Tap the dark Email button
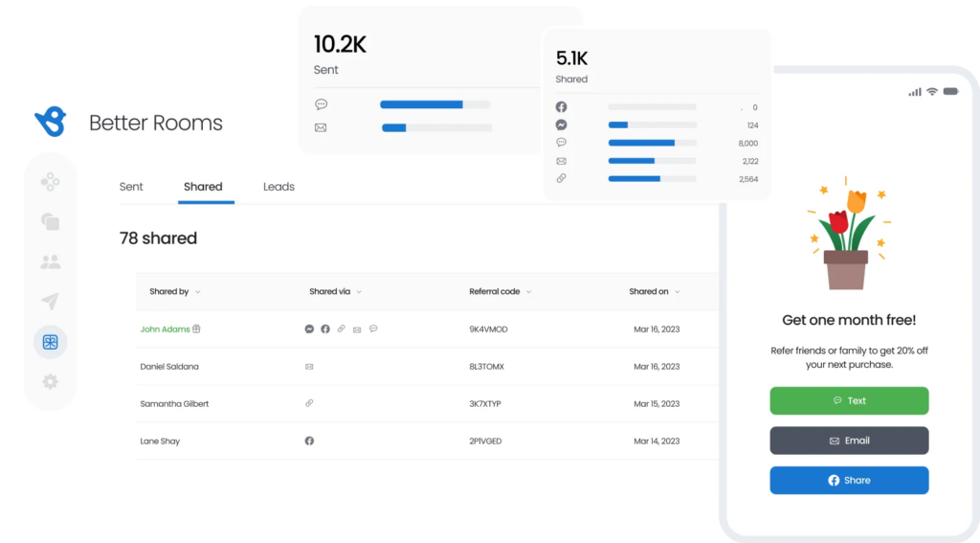 coord(850,441)
